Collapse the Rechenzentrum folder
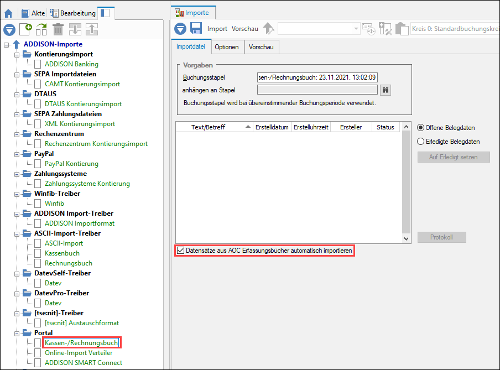 click(x=17, y=134)
